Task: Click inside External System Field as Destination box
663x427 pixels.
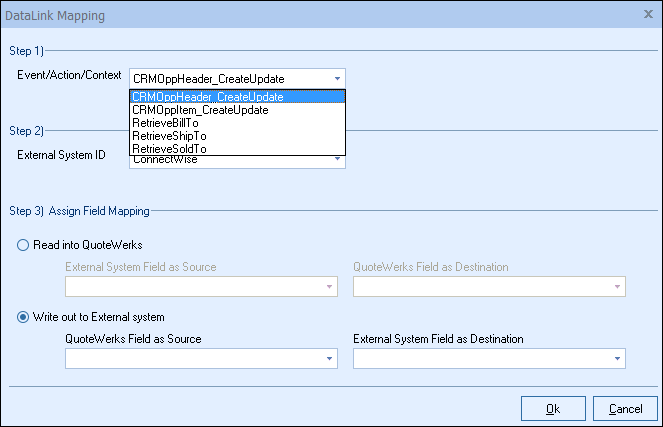Action: point(480,359)
